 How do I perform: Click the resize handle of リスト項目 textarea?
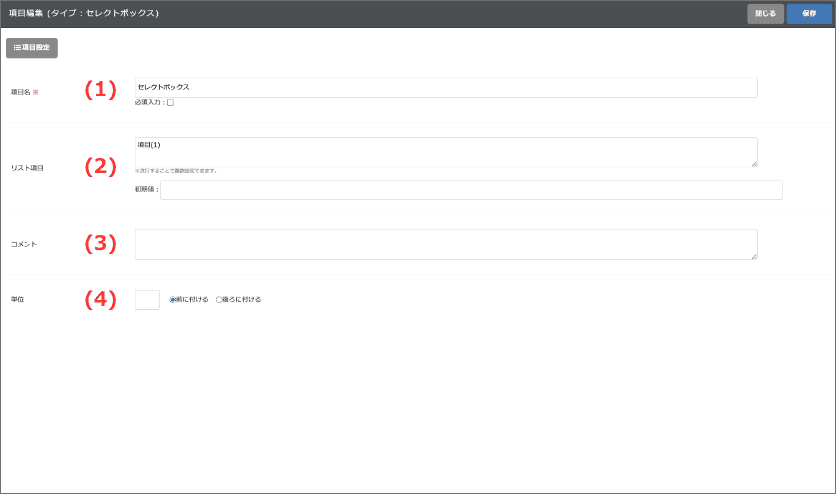pos(753,163)
